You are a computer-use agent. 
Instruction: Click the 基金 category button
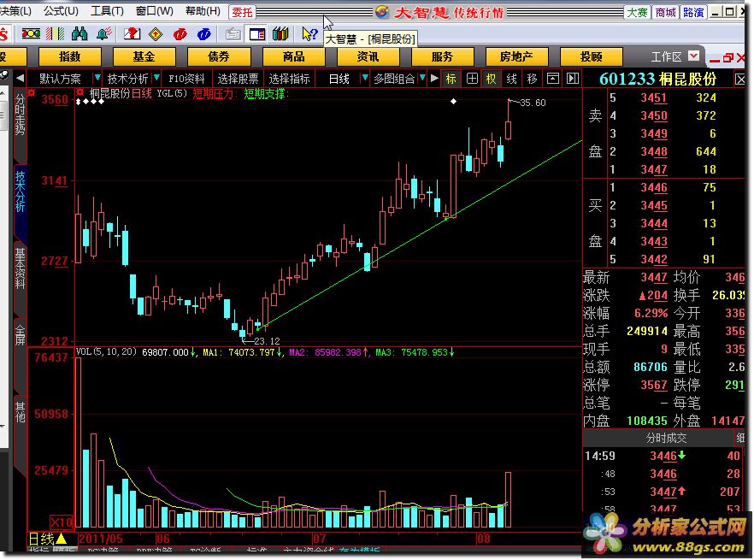(144, 56)
